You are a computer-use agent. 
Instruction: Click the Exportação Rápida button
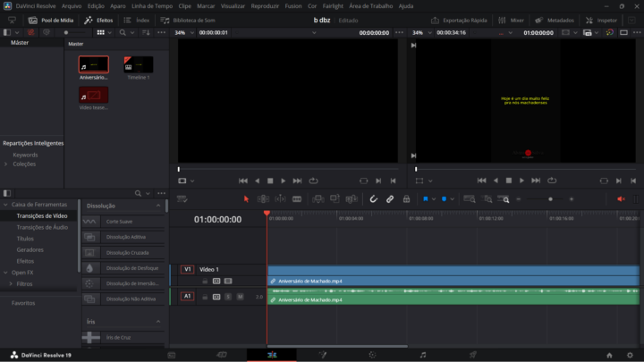click(461, 20)
